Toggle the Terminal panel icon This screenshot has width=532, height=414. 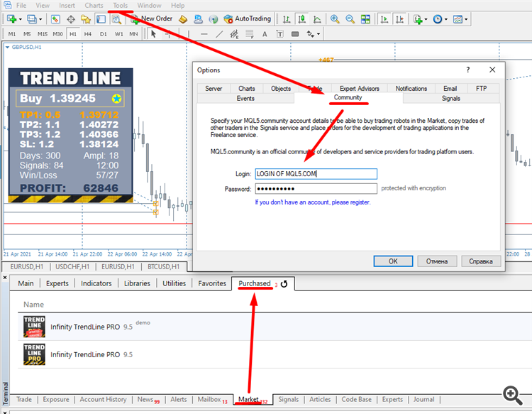[101, 19]
